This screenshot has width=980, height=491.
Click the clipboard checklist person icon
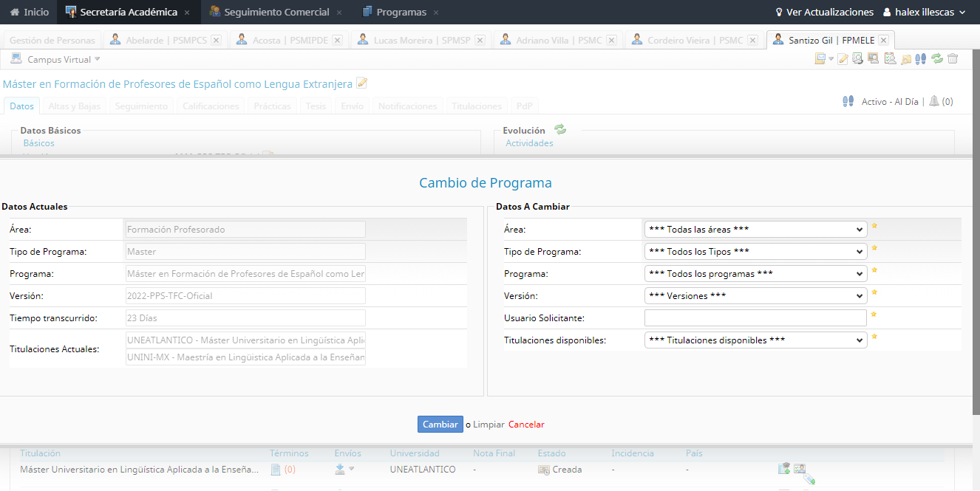890,59
